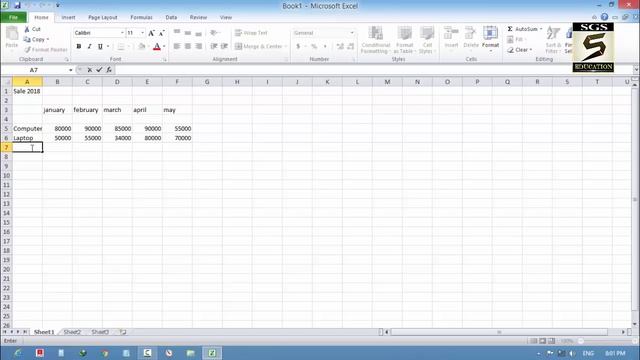Click the Paste icon in Clipboard group
Screen dimensions: 640x360
[x=12, y=34]
